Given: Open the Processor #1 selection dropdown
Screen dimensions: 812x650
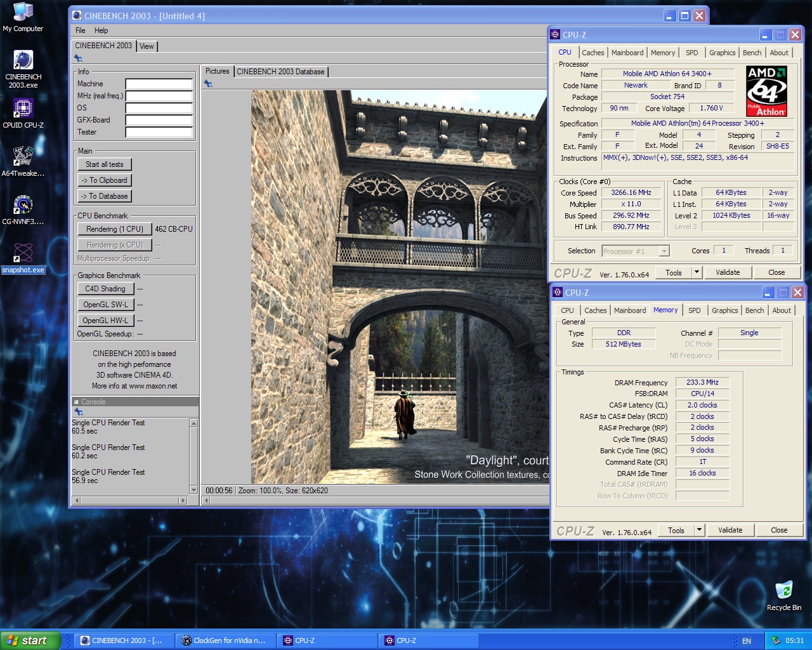Looking at the screenshot, I should 636,251.
